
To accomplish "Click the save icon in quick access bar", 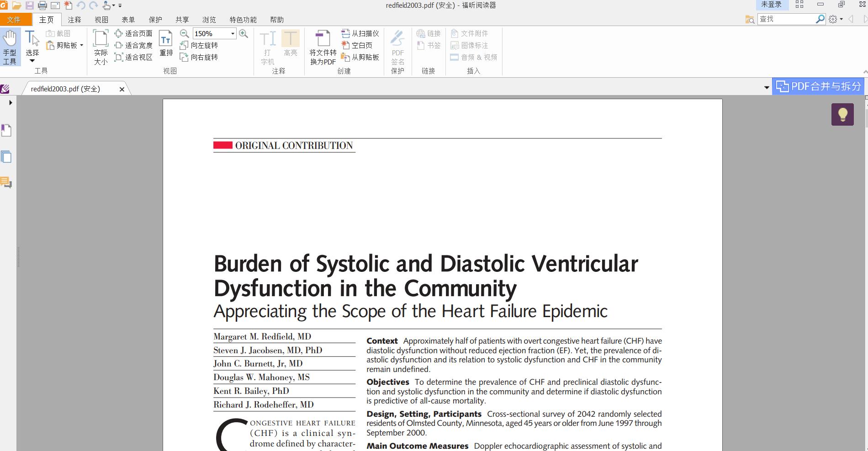I will tap(30, 5).
